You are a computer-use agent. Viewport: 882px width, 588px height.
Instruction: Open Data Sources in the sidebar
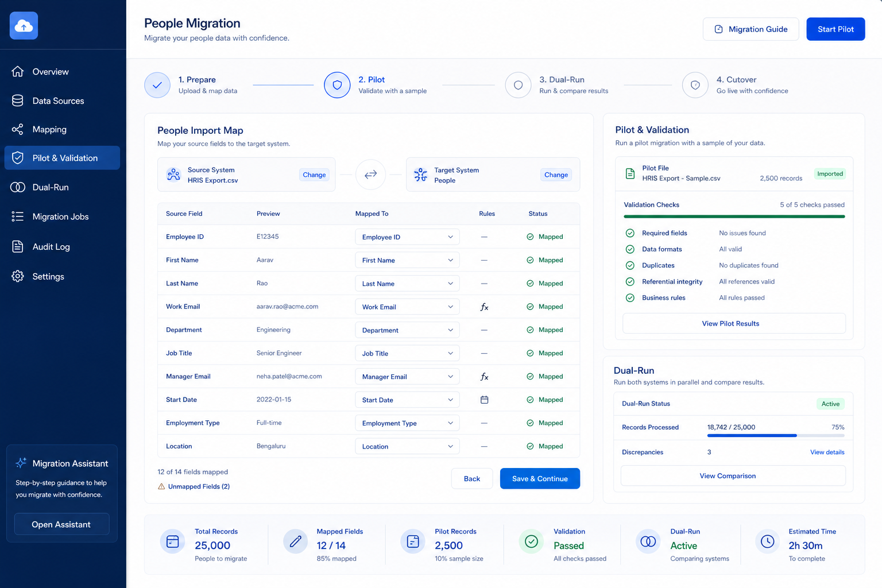point(62,100)
